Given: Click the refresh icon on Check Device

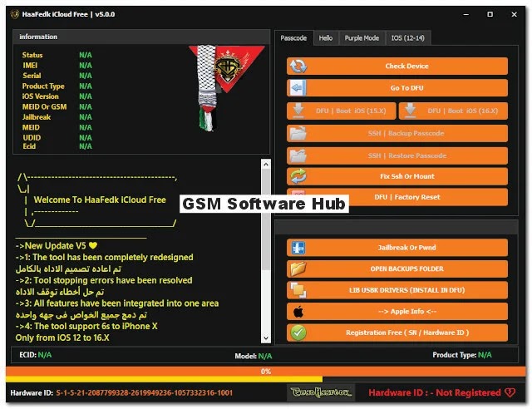Looking at the screenshot, I should (x=298, y=67).
